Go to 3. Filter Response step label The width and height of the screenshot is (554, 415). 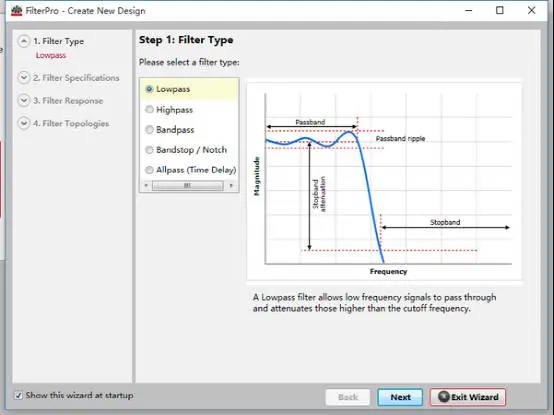coord(68,101)
